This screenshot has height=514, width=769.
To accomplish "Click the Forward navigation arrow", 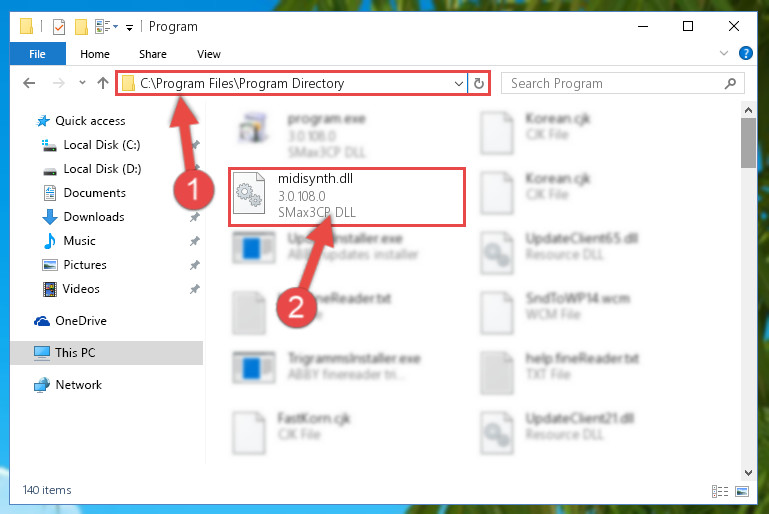I will [58, 83].
